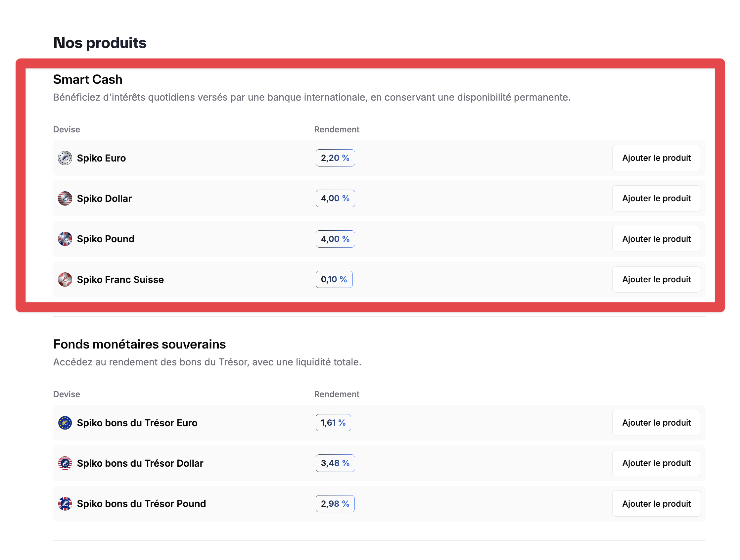Click the Spiko bons du Trésor Pound label
The width and height of the screenshot is (740, 560).
point(141,504)
